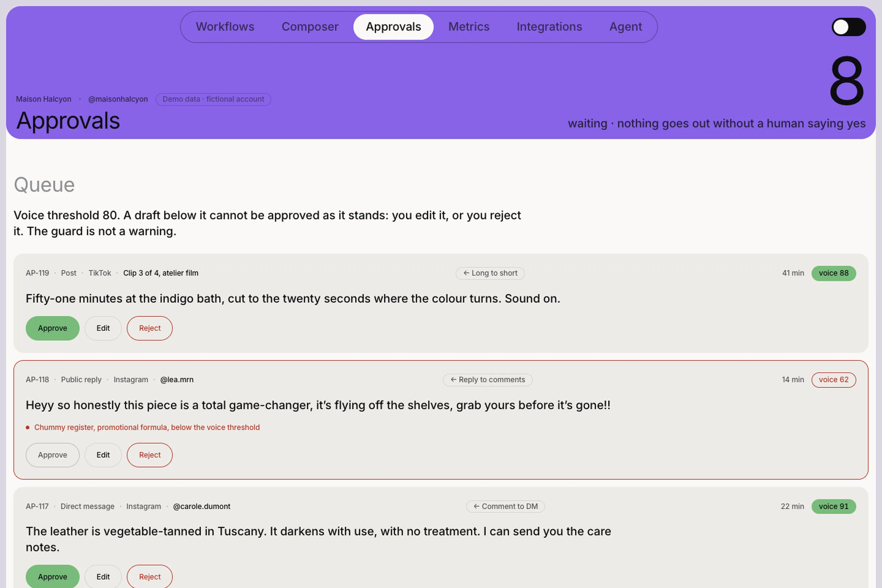Approve draft AP-119 TikTok post

52,328
